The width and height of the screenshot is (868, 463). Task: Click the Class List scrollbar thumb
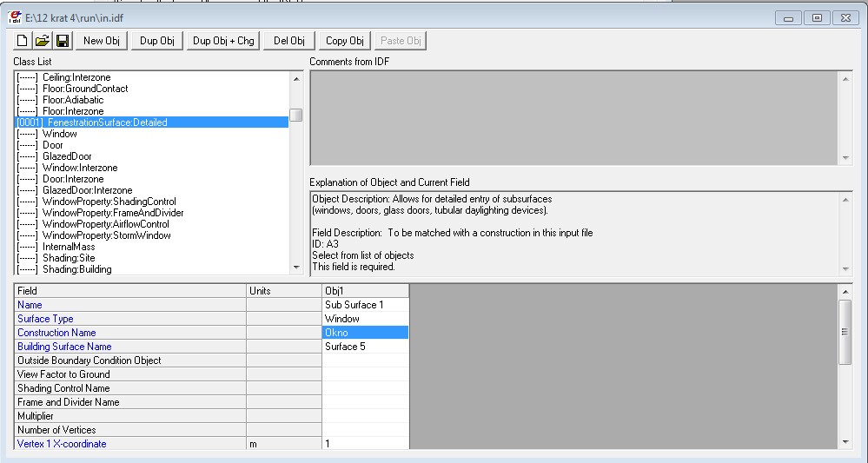(296, 115)
